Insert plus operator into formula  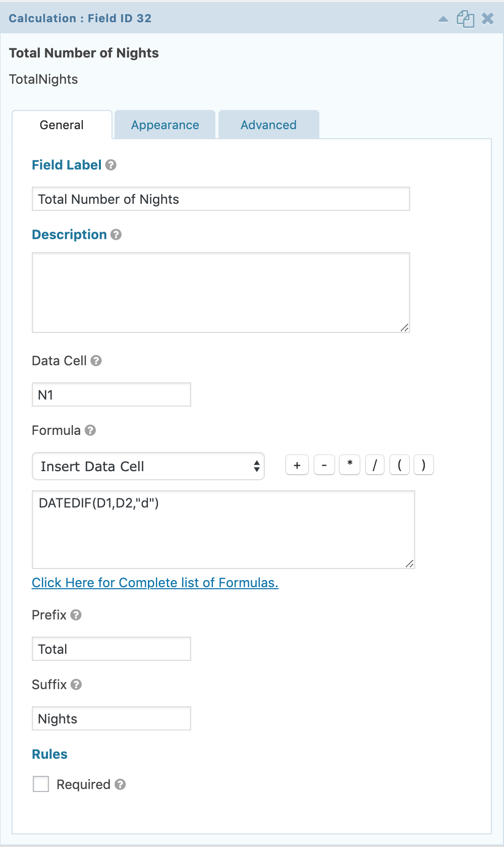tap(297, 465)
